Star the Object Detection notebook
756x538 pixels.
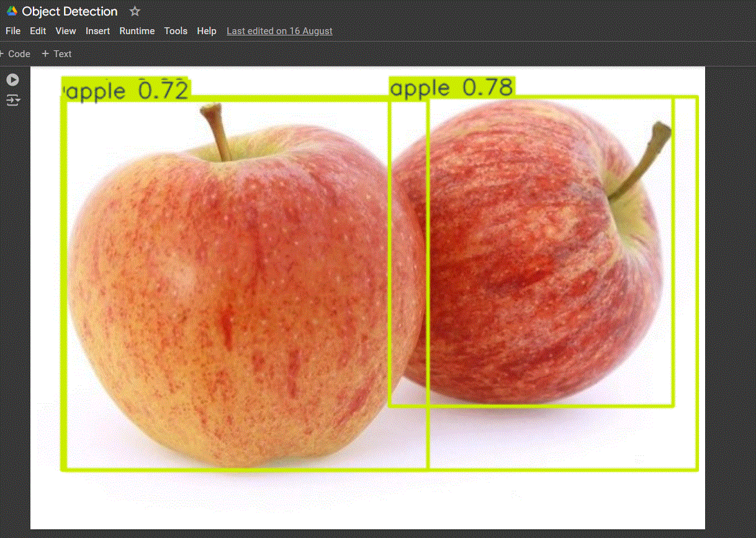tap(134, 11)
